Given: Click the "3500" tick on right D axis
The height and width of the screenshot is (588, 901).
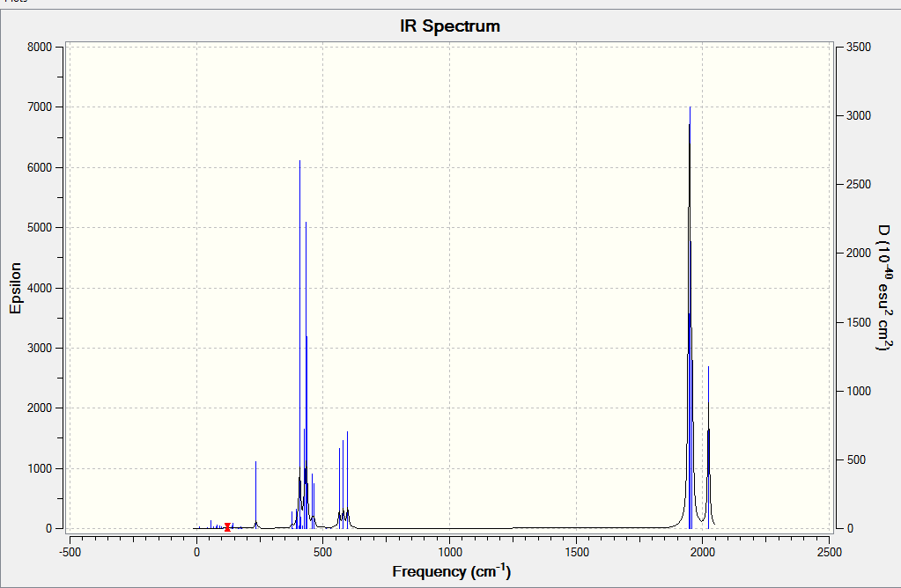Looking at the screenshot, I should click(859, 47).
